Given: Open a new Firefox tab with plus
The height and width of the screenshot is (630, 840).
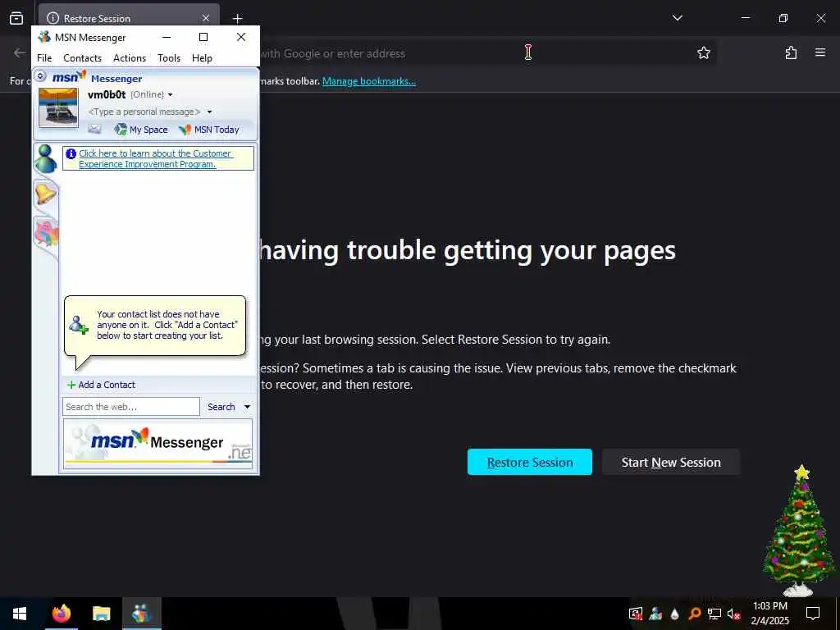Looking at the screenshot, I should tap(237, 18).
